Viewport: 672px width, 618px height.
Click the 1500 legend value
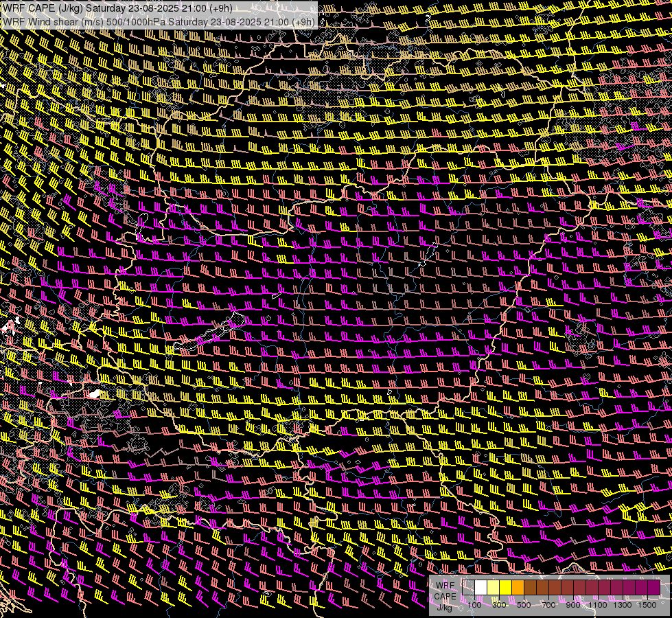coord(647,605)
